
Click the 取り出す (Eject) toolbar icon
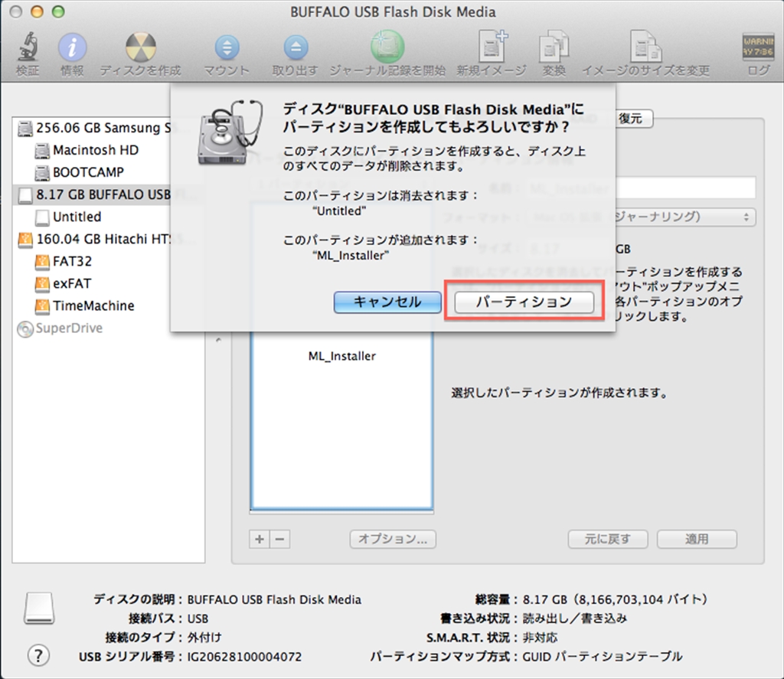point(296,47)
